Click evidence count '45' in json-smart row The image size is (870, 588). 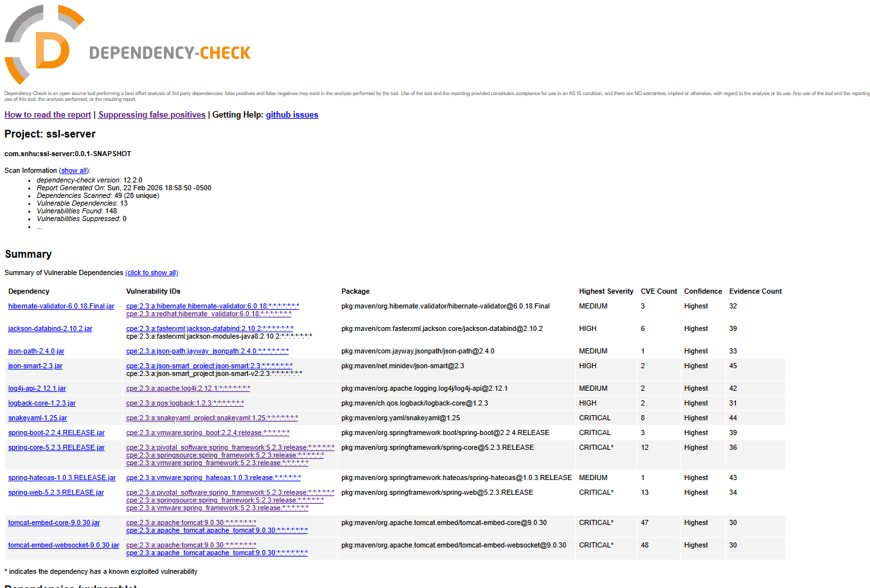[x=733, y=366]
